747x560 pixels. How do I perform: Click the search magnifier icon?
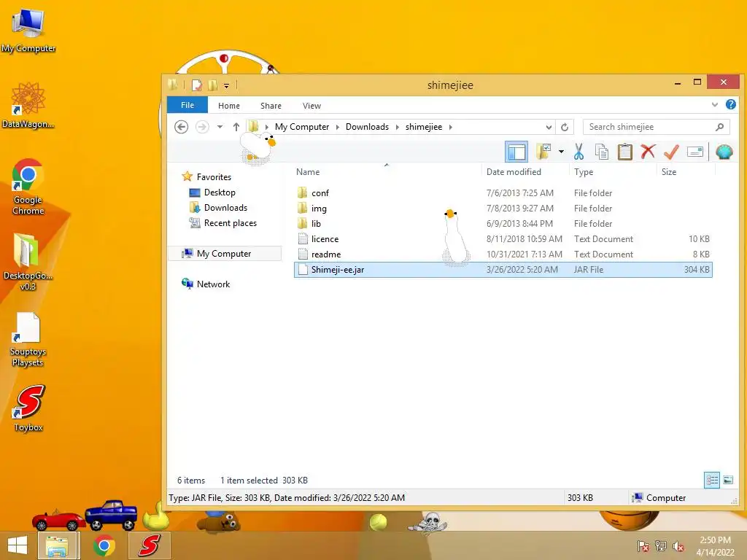(719, 127)
